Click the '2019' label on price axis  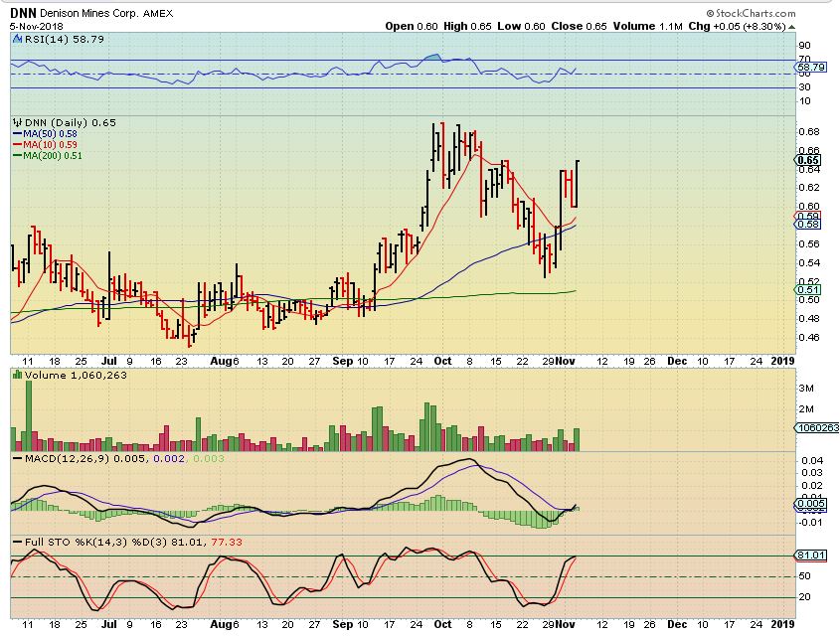point(782,361)
